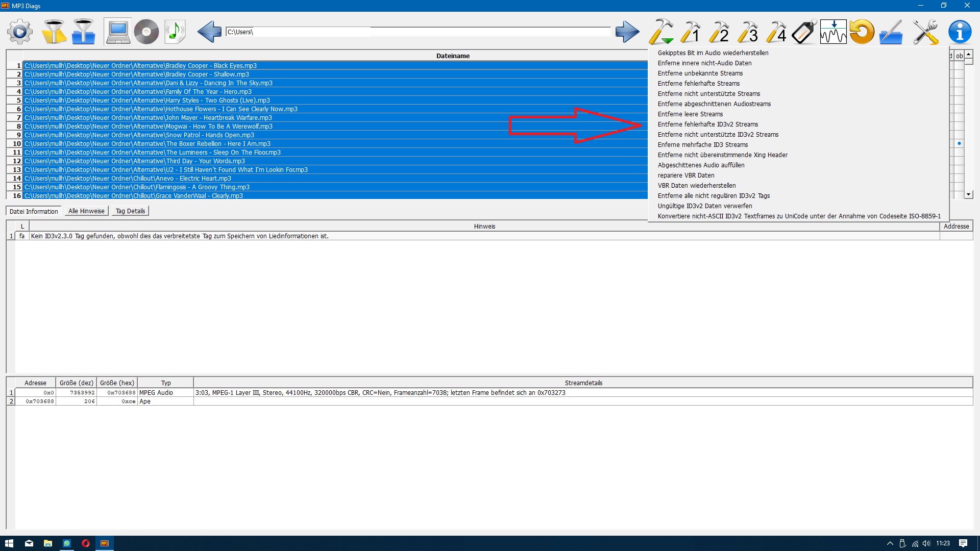This screenshot has width=980, height=551.
Task: Open the blue folder filter
Action: tap(83, 32)
